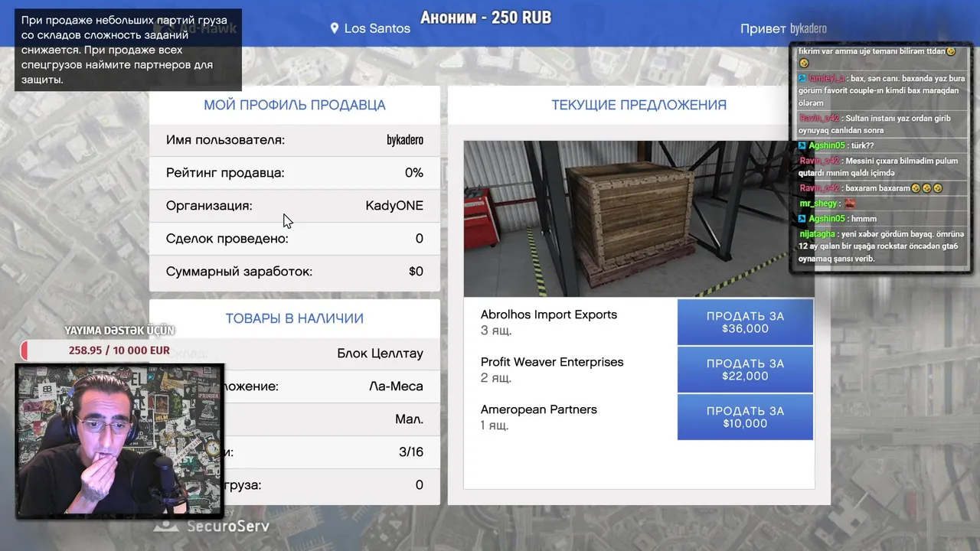Click Agshin05's 'türk??' chat message
Image resolution: width=980 pixels, height=551 pixels.
click(x=836, y=145)
